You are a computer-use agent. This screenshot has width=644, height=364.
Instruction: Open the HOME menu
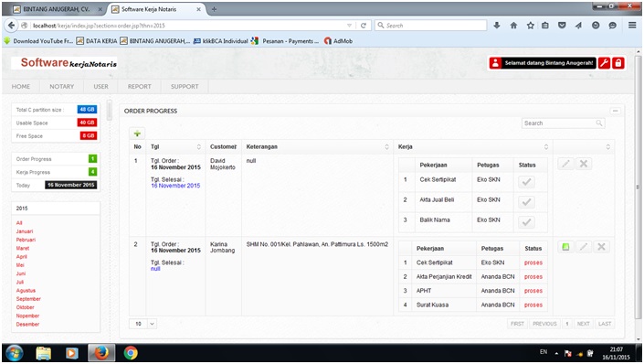click(x=21, y=86)
